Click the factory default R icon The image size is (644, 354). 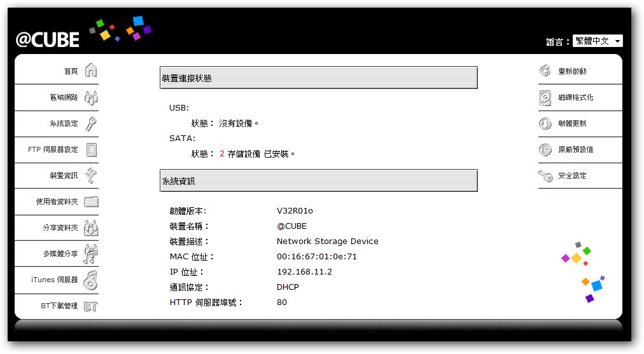(545, 150)
